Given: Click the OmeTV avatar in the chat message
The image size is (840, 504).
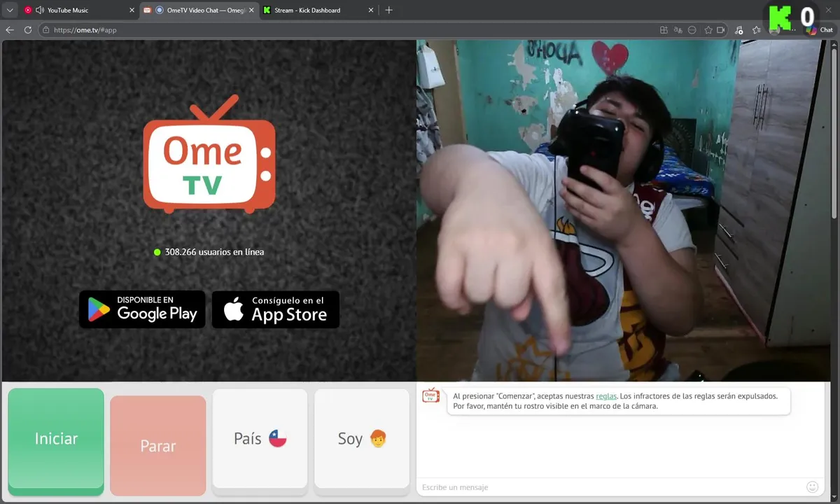Looking at the screenshot, I should pyautogui.click(x=431, y=395).
